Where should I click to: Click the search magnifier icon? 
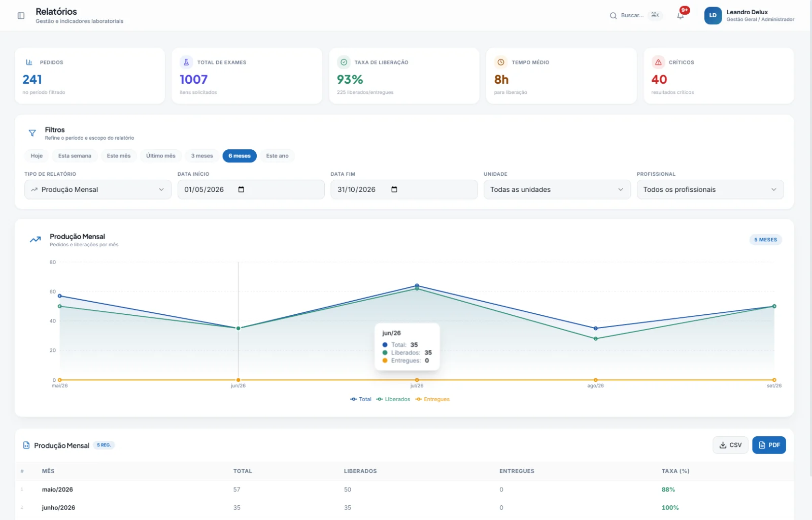(x=613, y=16)
